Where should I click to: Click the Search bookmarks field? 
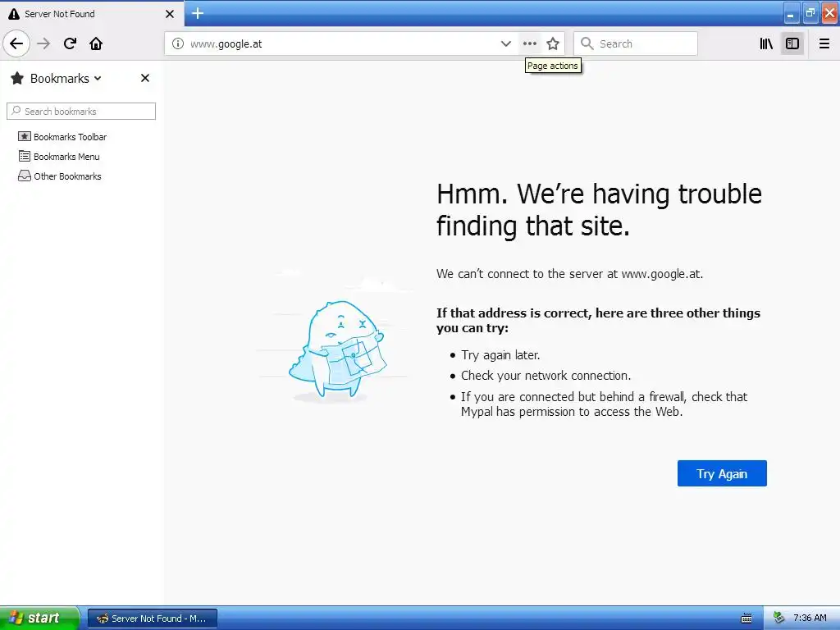pyautogui.click(x=81, y=112)
